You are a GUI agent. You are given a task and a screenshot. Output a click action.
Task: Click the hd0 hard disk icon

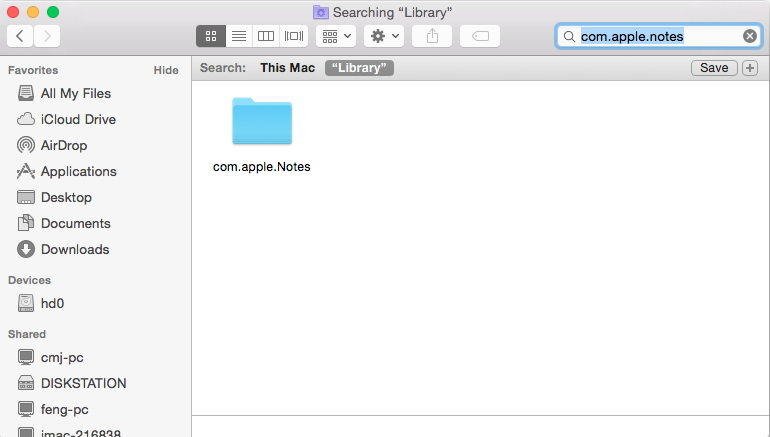[26, 303]
